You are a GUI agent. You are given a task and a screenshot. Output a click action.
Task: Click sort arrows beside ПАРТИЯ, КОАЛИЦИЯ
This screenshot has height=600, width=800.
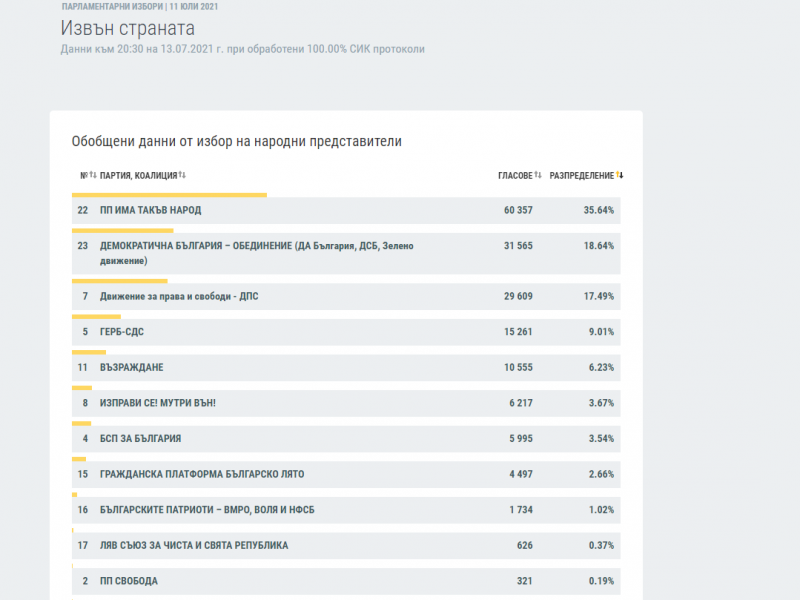(x=182, y=176)
